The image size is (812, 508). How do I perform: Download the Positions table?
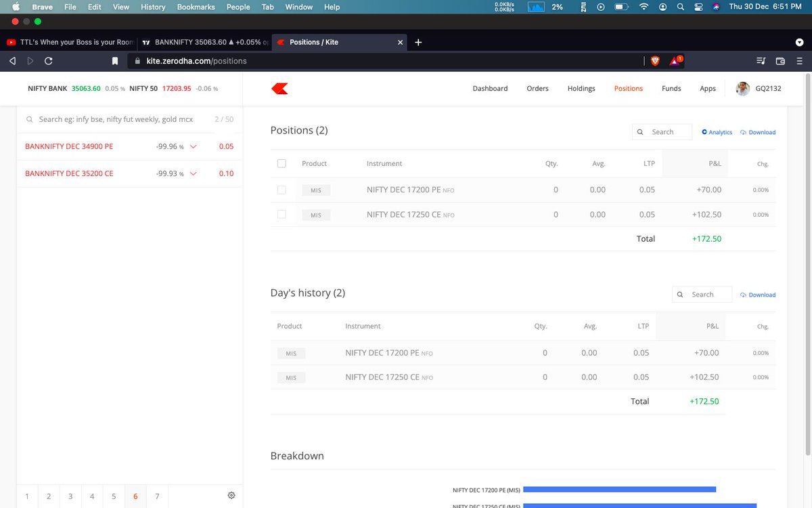[x=758, y=132]
